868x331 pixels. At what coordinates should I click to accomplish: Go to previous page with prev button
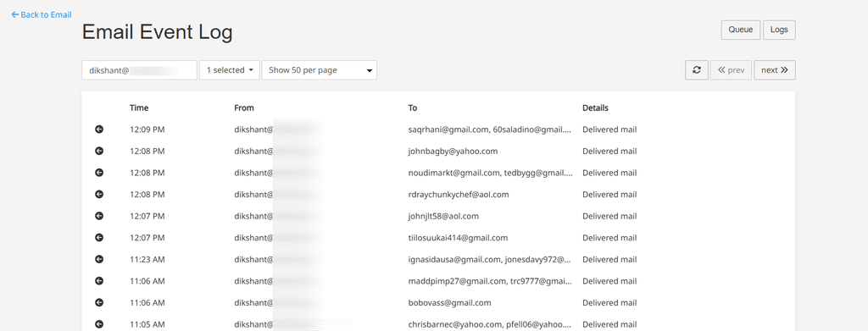click(x=731, y=70)
